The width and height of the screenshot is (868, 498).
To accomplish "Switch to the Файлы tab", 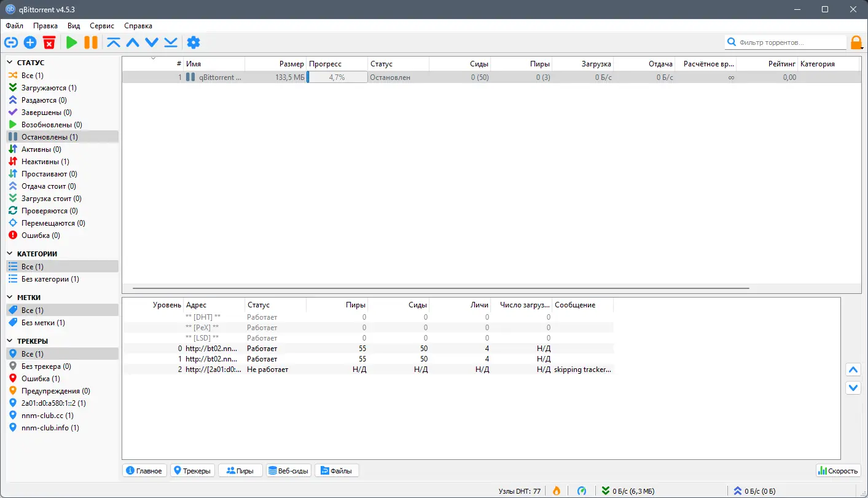I will (337, 471).
